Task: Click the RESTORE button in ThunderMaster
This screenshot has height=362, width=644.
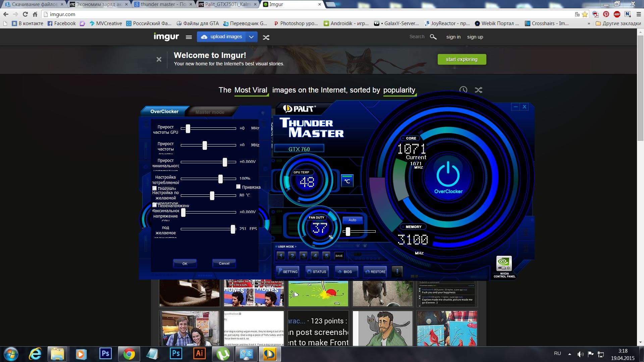Action: coord(375,272)
